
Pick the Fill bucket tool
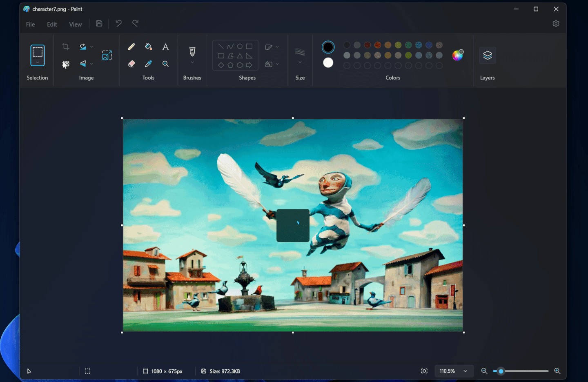149,47
